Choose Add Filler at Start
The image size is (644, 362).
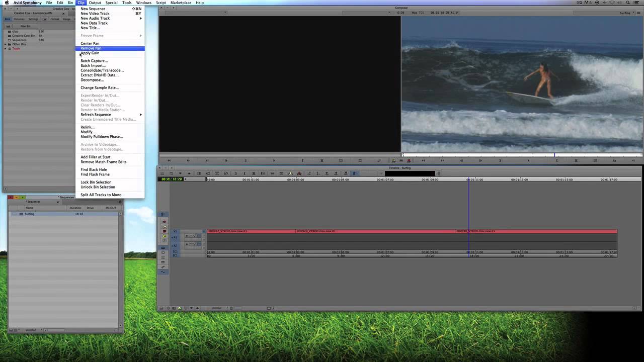coord(110,157)
